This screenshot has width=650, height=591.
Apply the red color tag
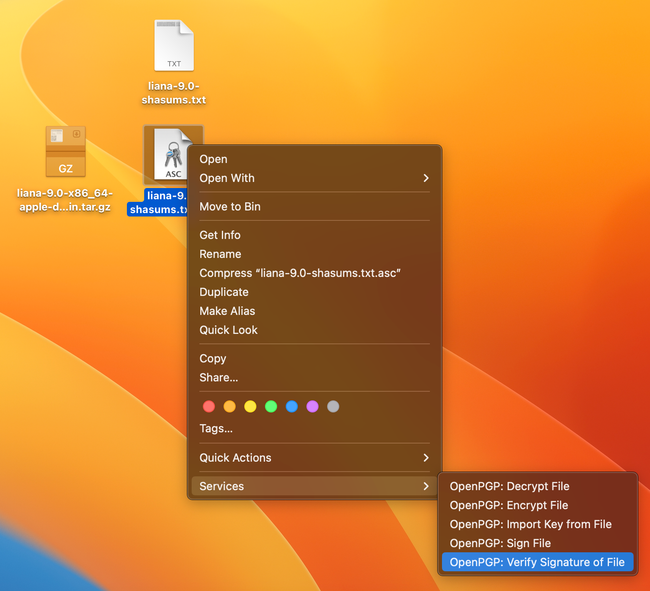209,407
